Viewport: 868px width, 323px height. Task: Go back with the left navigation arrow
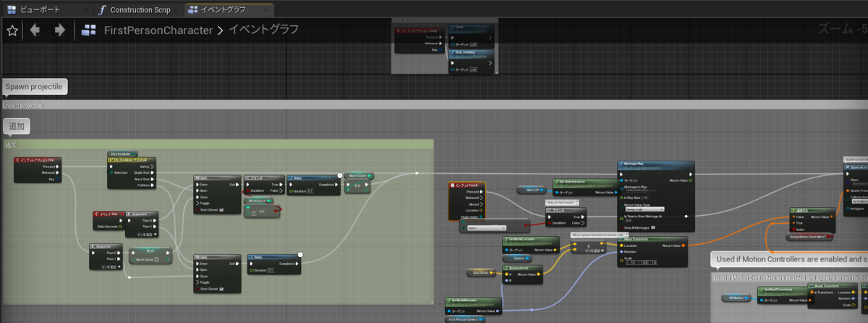(x=35, y=30)
